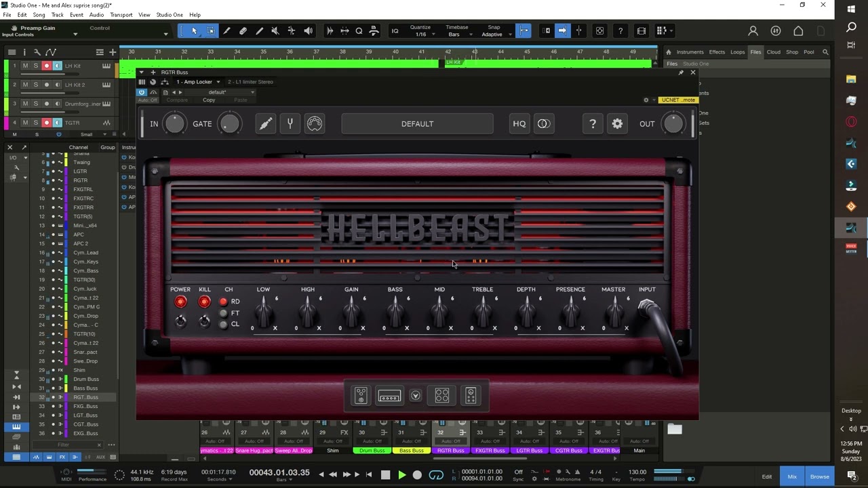Open the video player film icon

tap(642, 30)
